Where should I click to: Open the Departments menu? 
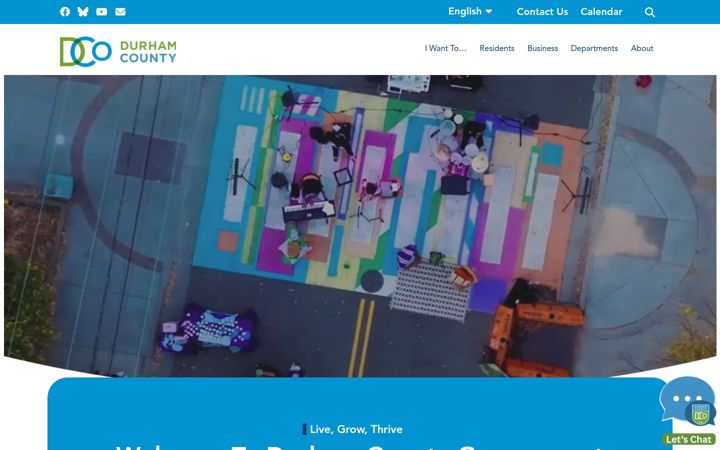point(594,48)
